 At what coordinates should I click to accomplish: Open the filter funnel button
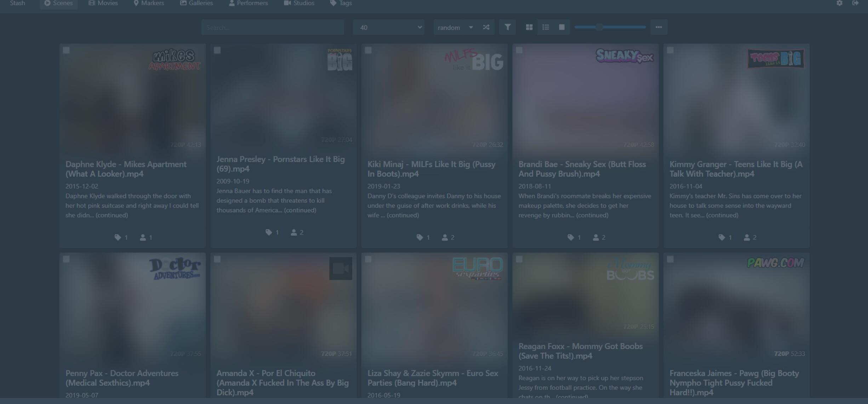click(x=507, y=27)
